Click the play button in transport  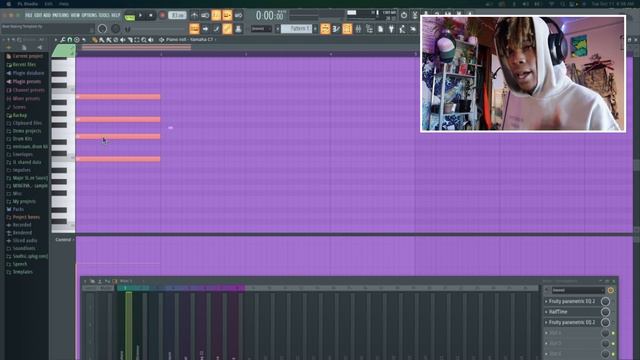(x=140, y=15)
